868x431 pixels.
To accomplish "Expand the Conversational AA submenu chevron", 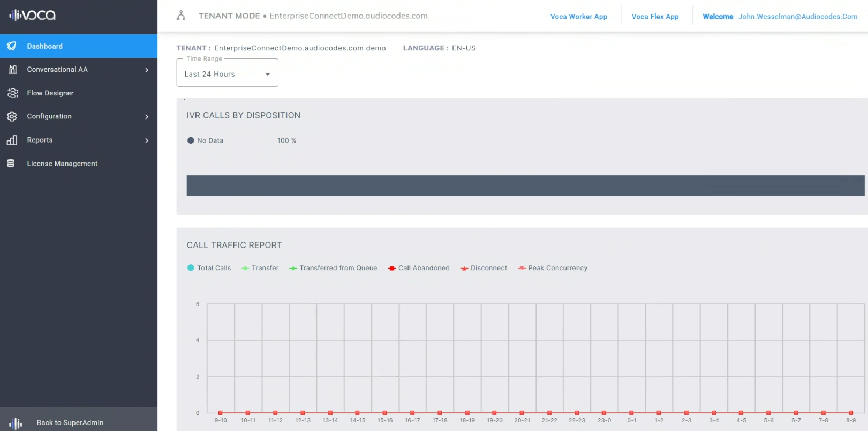I will (147, 70).
